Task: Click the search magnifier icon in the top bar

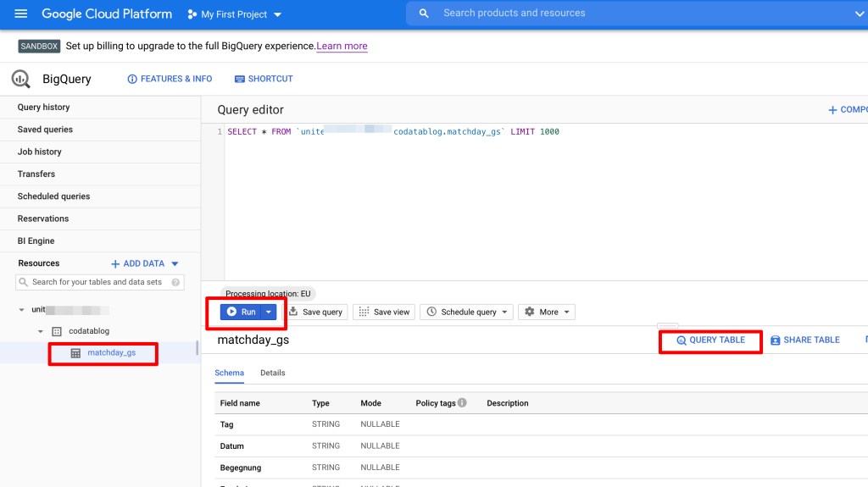Action: pyautogui.click(x=424, y=14)
